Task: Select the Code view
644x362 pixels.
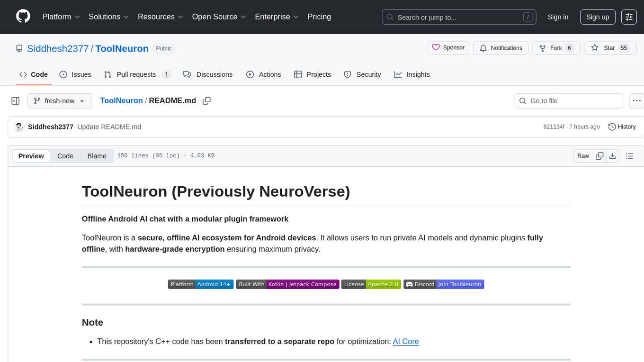Action: pyautogui.click(x=65, y=156)
